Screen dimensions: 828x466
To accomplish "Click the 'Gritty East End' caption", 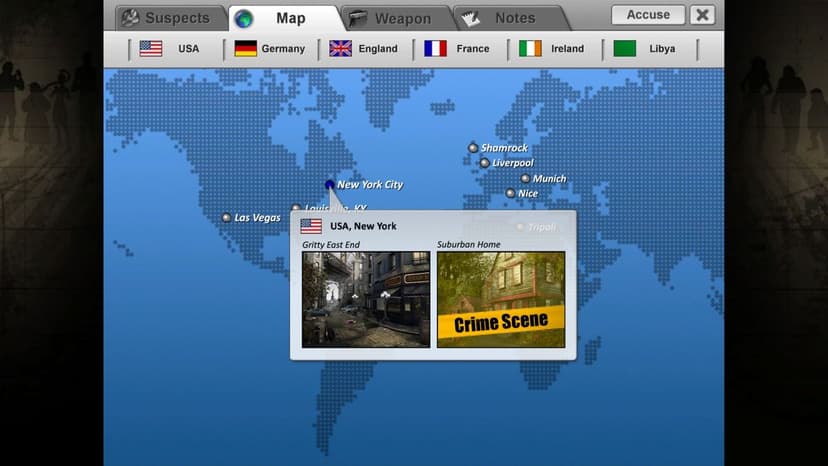I will pyautogui.click(x=331, y=245).
